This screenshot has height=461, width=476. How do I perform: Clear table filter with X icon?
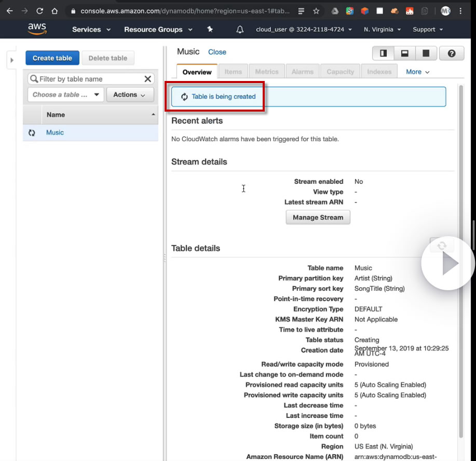coord(147,79)
